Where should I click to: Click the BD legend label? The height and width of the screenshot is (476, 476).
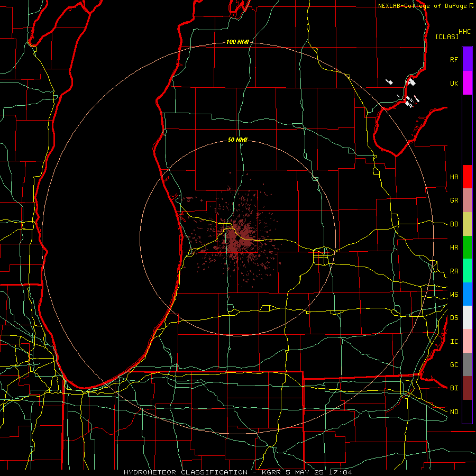pos(454,224)
